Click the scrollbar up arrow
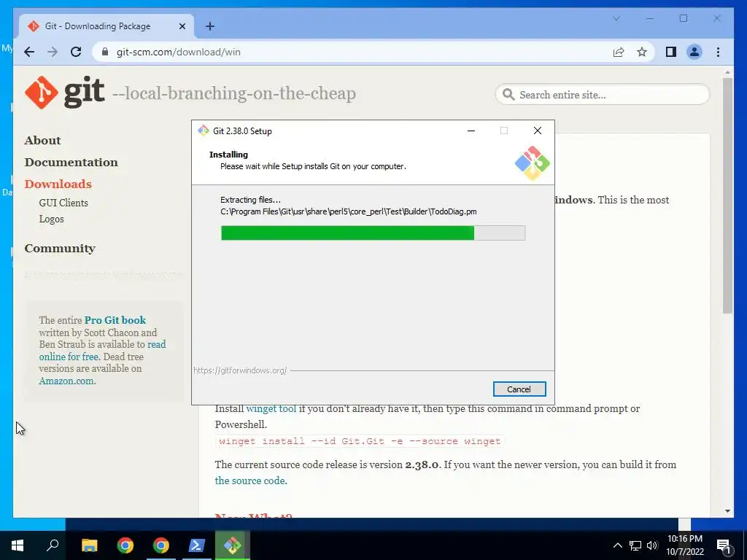Screen dimensions: 747x560 coord(727,72)
